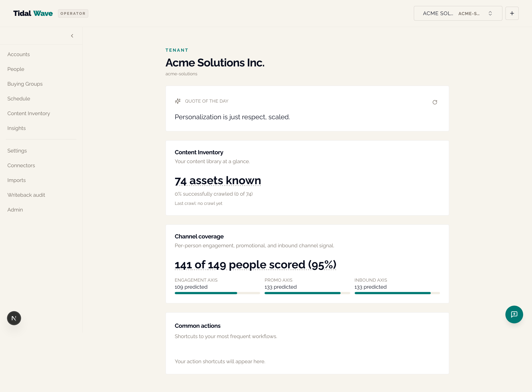Click the Promo Axis progress bar
The width and height of the screenshot is (532, 392).
pos(307,293)
